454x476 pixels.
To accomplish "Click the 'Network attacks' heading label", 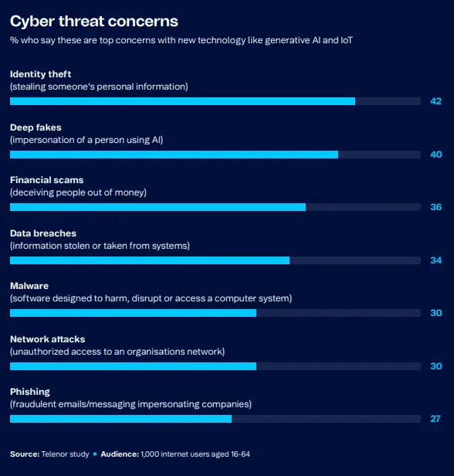I will (x=48, y=339).
